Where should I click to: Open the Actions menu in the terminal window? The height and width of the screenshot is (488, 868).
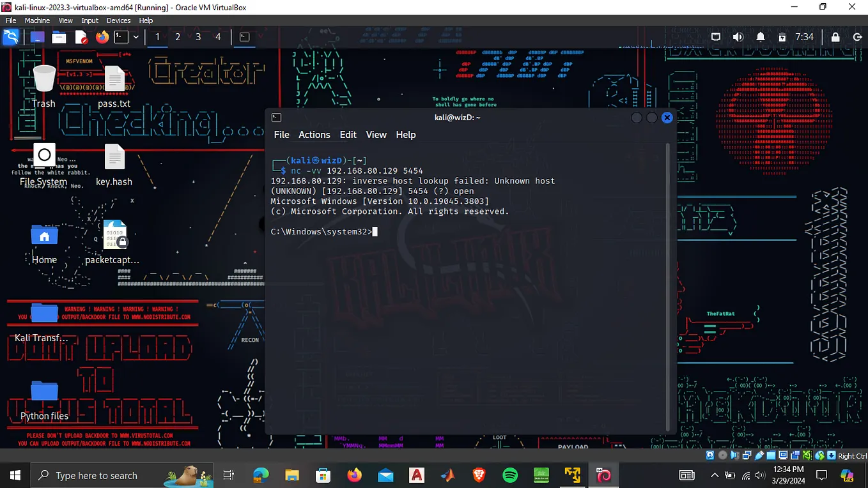click(x=314, y=135)
